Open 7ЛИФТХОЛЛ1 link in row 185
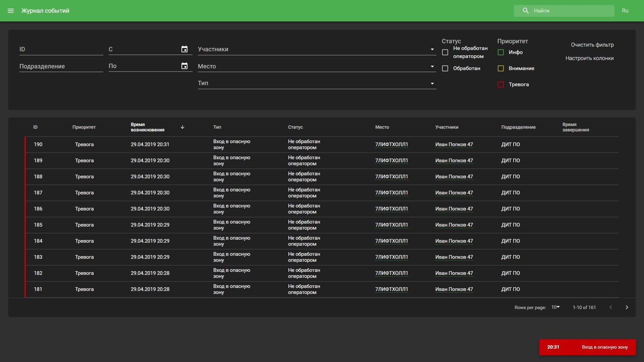The width and height of the screenshot is (644, 362). [x=392, y=225]
